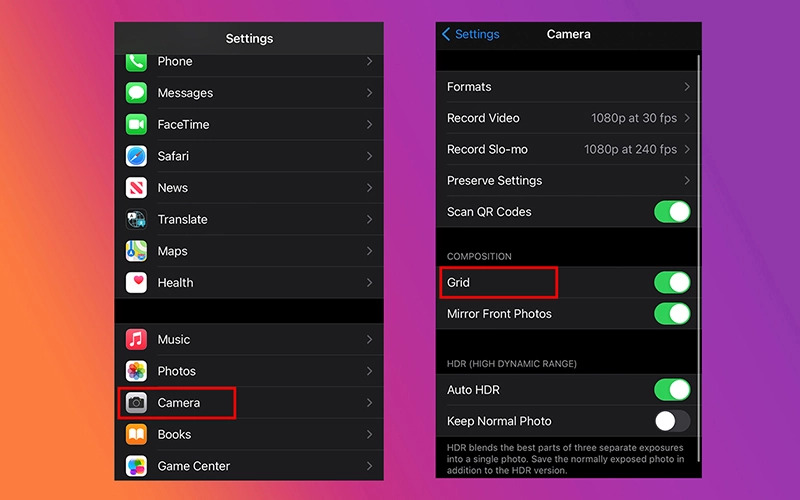Tap the Safari compass icon
Viewport: 800px width, 500px height.
[136, 156]
